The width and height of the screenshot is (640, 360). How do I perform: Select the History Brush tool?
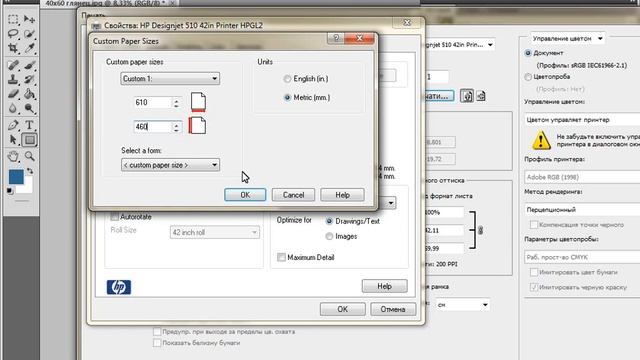tap(29, 79)
